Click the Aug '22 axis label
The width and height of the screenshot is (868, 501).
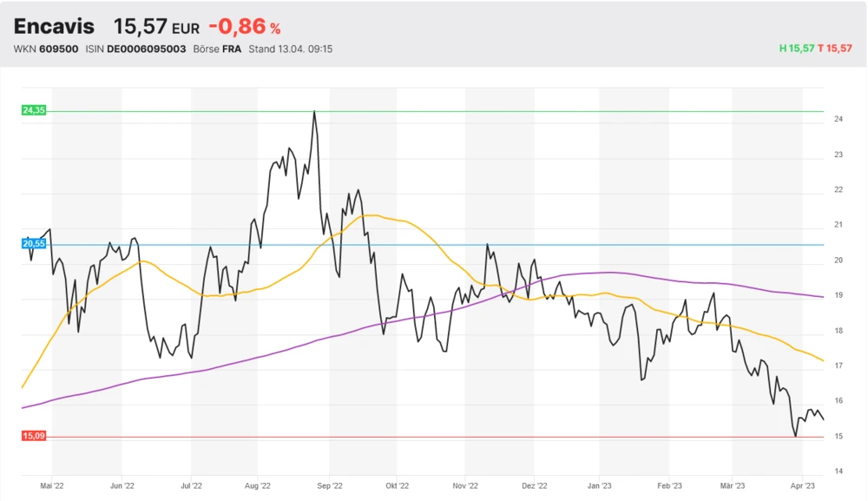click(258, 485)
